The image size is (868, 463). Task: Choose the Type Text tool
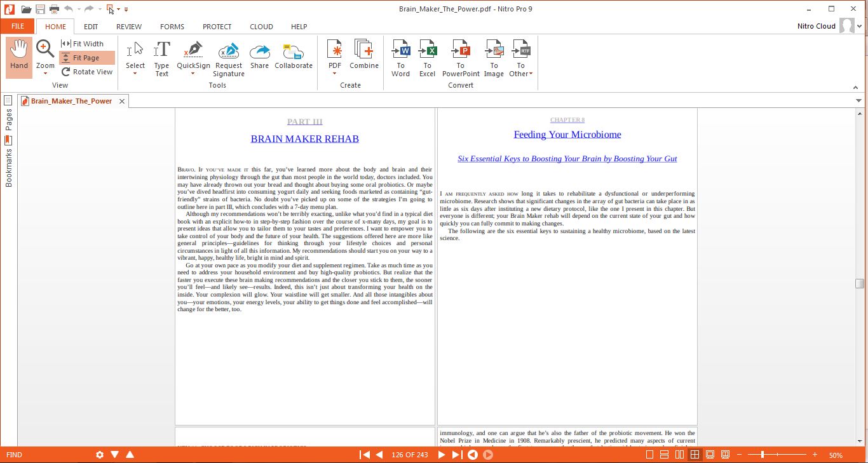click(x=162, y=58)
